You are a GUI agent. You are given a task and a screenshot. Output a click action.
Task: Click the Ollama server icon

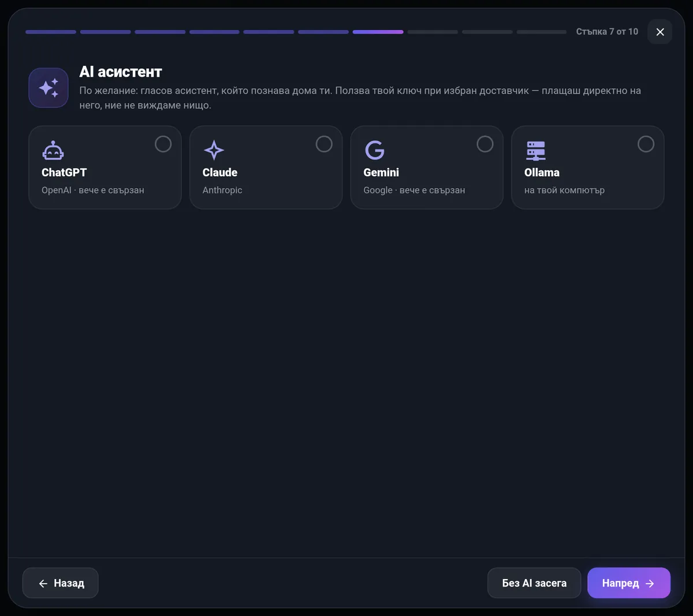pos(536,150)
